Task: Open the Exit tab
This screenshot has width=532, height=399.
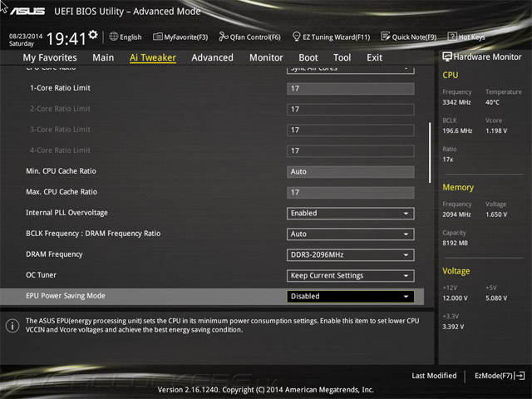Action: pyautogui.click(x=374, y=57)
